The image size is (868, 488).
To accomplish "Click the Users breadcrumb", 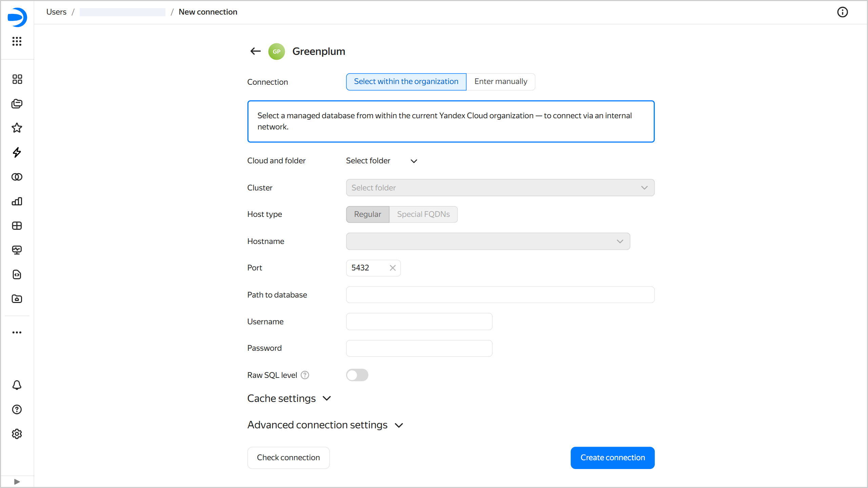I will coord(56,12).
